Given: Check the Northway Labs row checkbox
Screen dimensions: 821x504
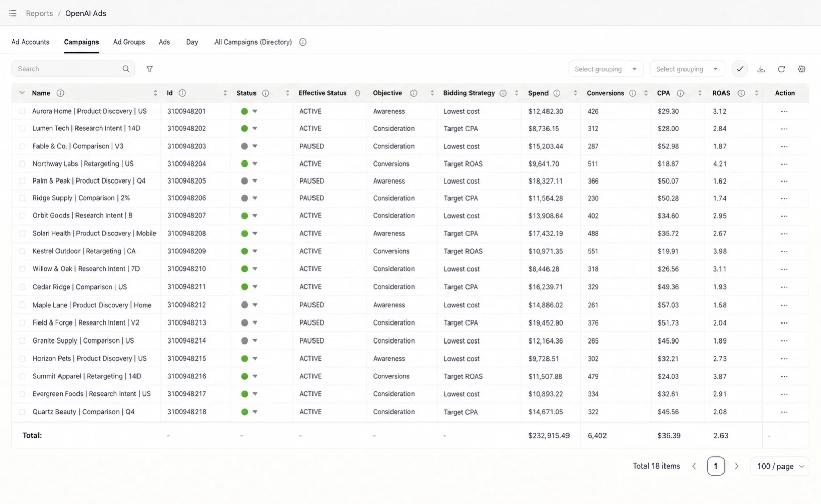Looking at the screenshot, I should pos(22,164).
